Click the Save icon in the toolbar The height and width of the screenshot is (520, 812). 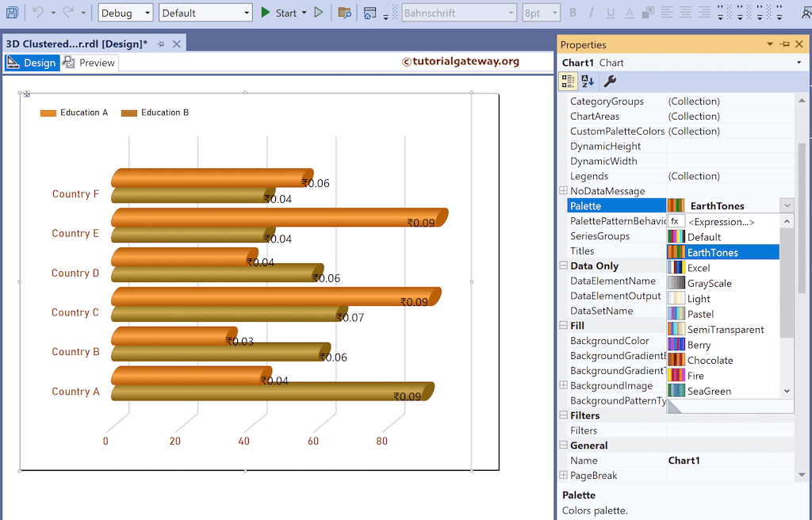point(12,13)
